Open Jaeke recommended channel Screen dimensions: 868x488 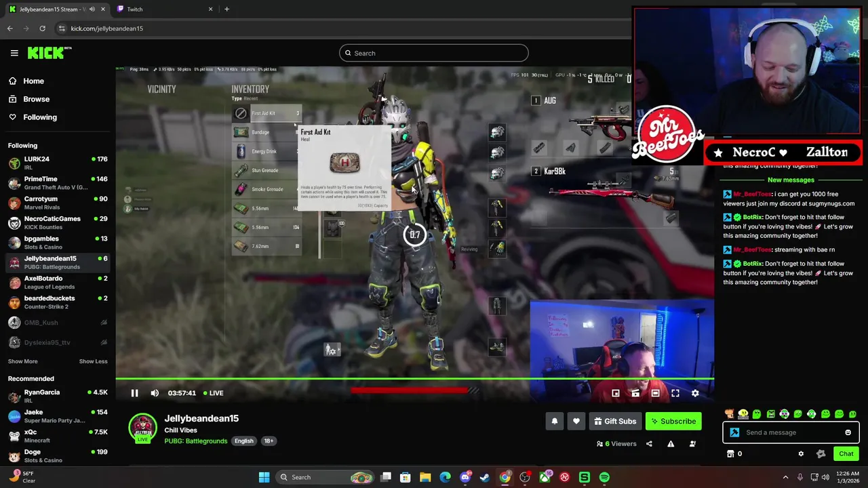tap(58, 416)
